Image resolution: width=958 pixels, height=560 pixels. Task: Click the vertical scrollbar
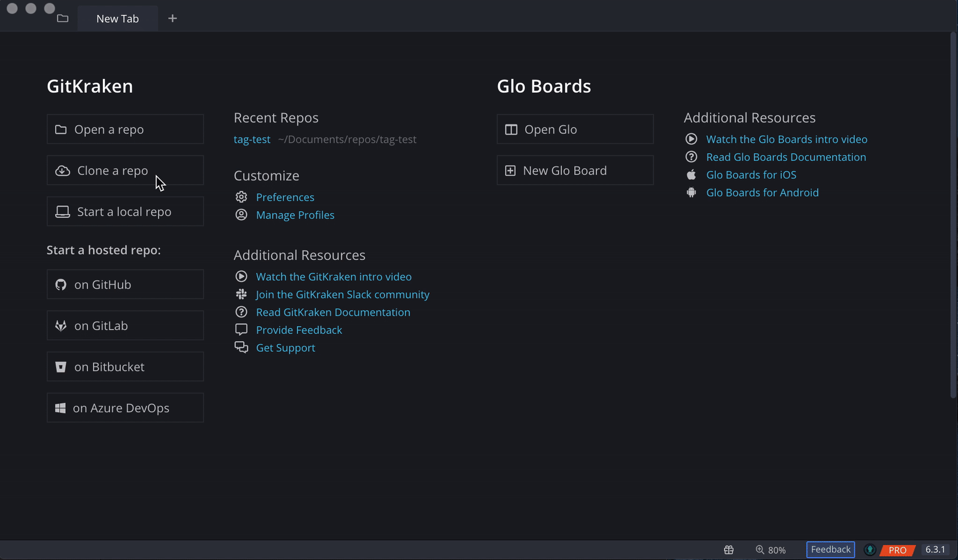pyautogui.click(x=954, y=215)
